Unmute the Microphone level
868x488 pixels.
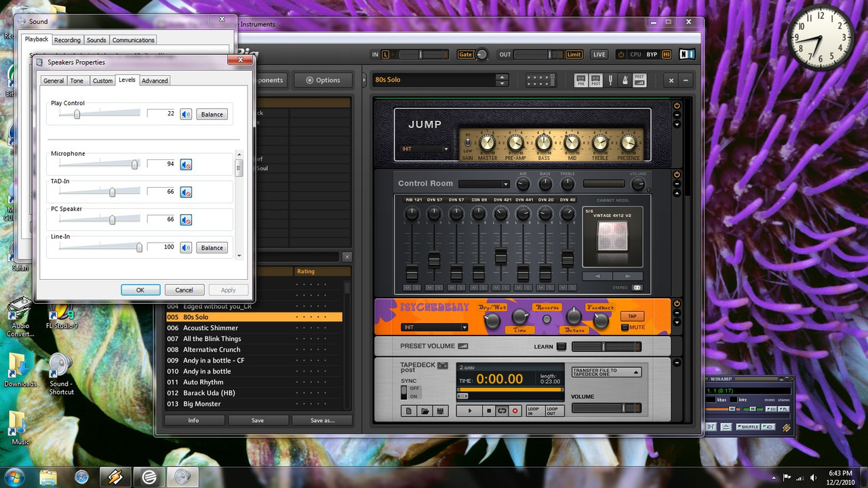[x=186, y=164]
